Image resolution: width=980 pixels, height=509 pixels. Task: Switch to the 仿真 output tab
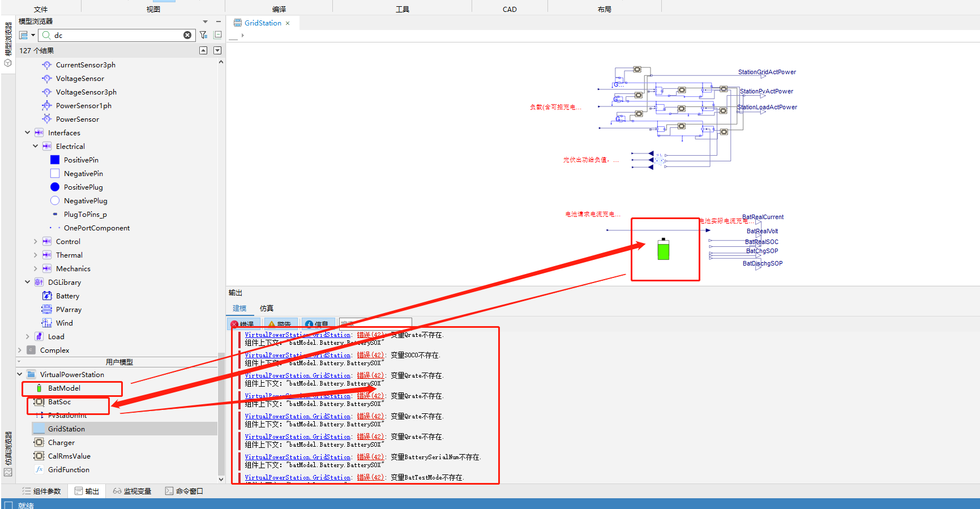coord(266,309)
